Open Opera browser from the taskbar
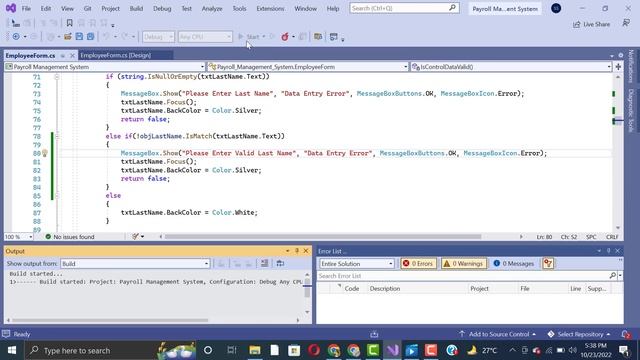 coord(314,350)
